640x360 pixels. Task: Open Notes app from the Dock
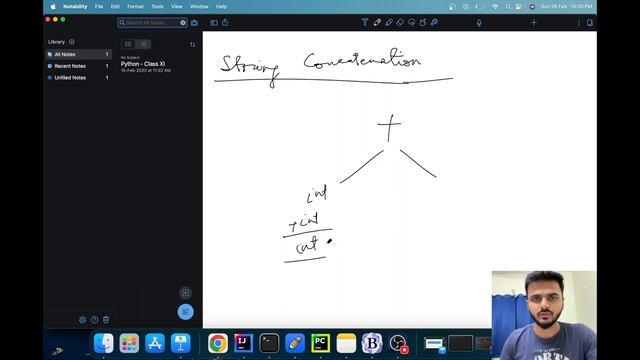click(x=346, y=343)
